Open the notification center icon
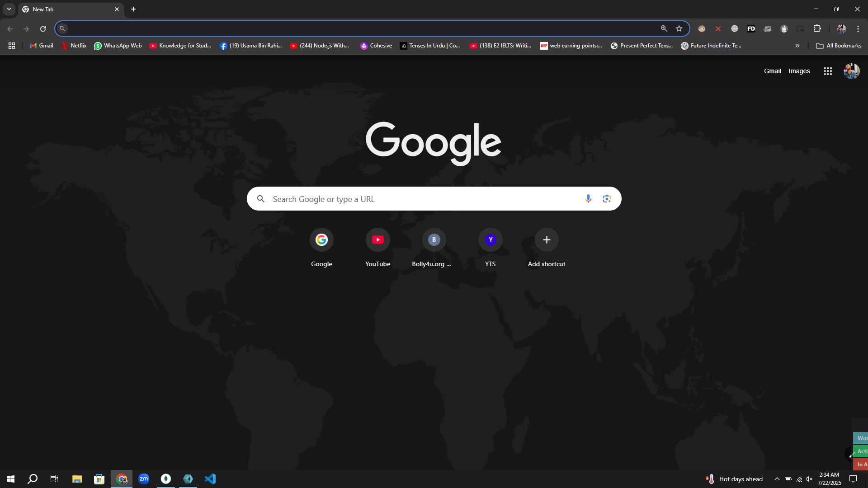Screen dimensions: 868x488 (x=853, y=479)
